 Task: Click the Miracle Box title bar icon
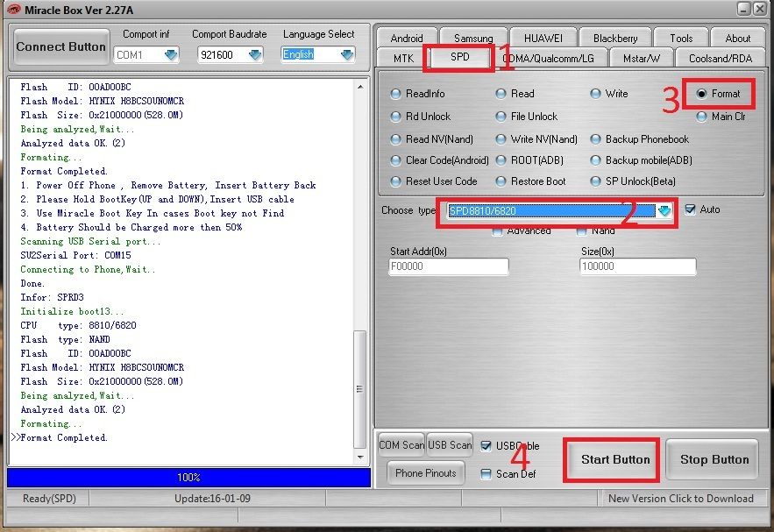pos(13,9)
